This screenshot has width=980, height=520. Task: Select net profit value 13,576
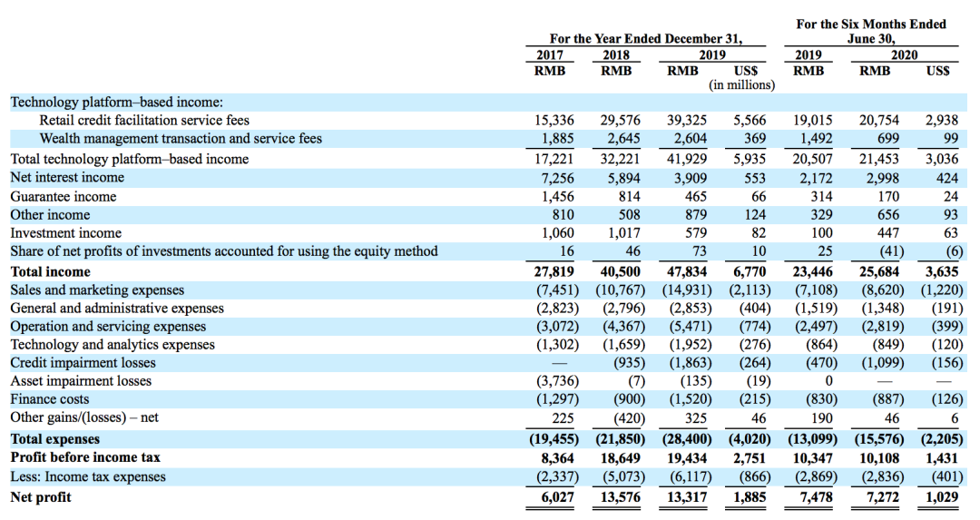(620, 497)
